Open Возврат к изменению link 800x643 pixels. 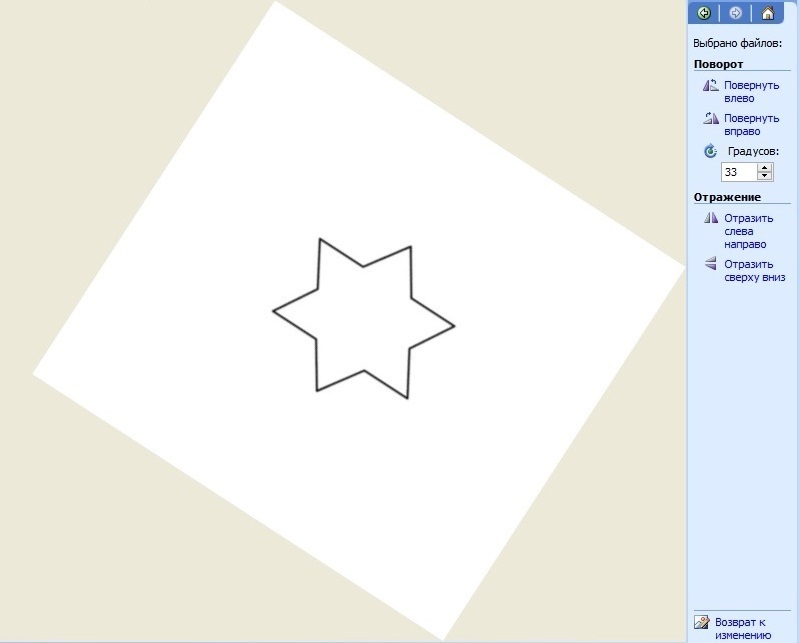[742, 629]
